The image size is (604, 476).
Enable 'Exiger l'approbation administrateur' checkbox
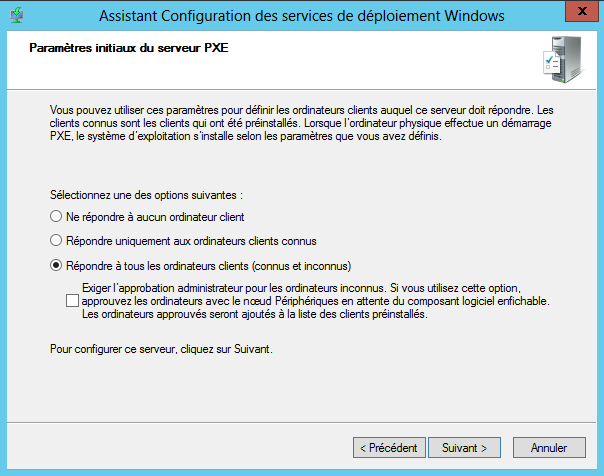click(72, 300)
